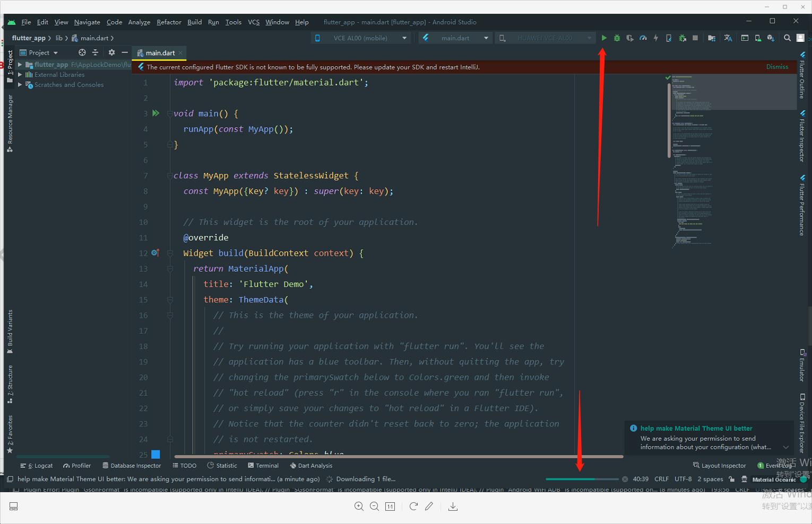Open the HUAWEI VCE-AL00 target dropdown
The image size is (812, 524).
pyautogui.click(x=545, y=38)
